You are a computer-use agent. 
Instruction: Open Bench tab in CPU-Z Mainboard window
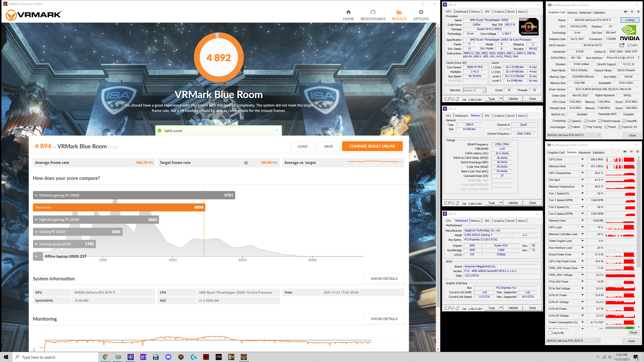click(x=511, y=221)
